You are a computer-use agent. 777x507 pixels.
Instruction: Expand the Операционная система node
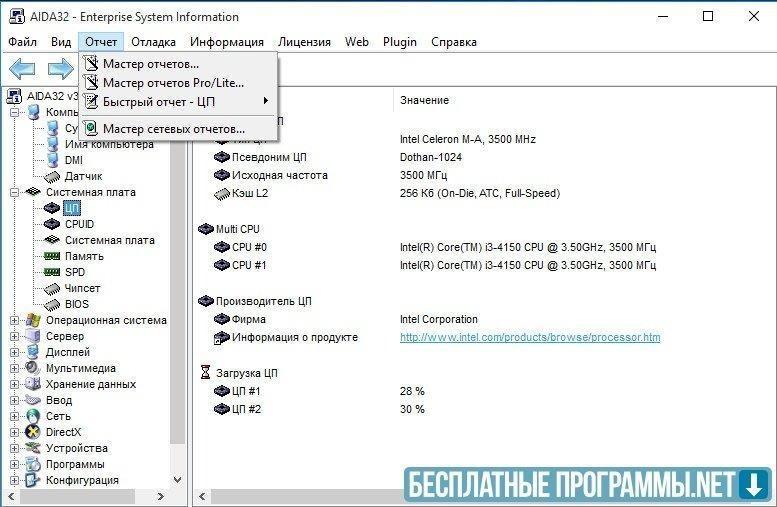14,320
